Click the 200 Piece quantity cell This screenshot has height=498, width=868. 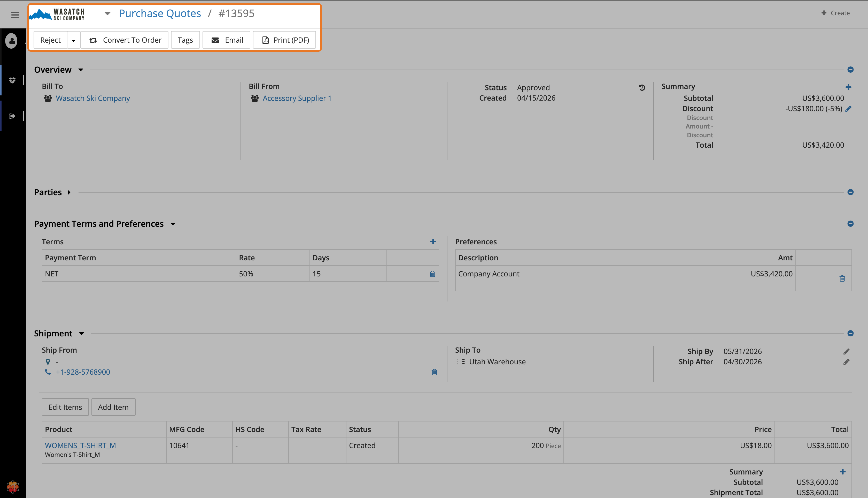(x=481, y=450)
